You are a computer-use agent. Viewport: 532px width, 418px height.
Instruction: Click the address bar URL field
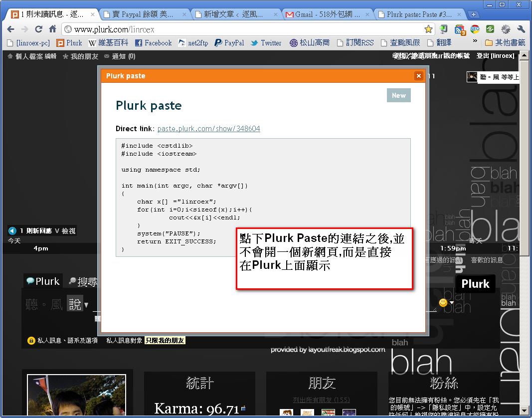243,29
